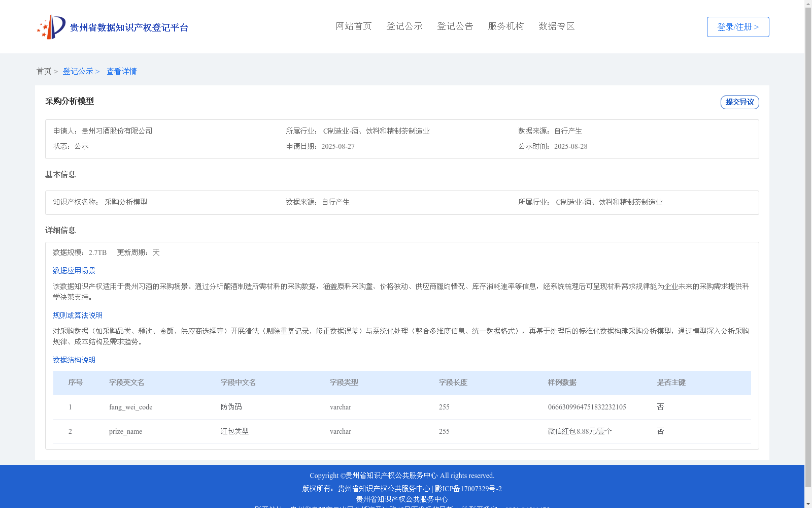812x508 pixels.
Task: Open the 数据专区 nav item
Action: point(557,26)
